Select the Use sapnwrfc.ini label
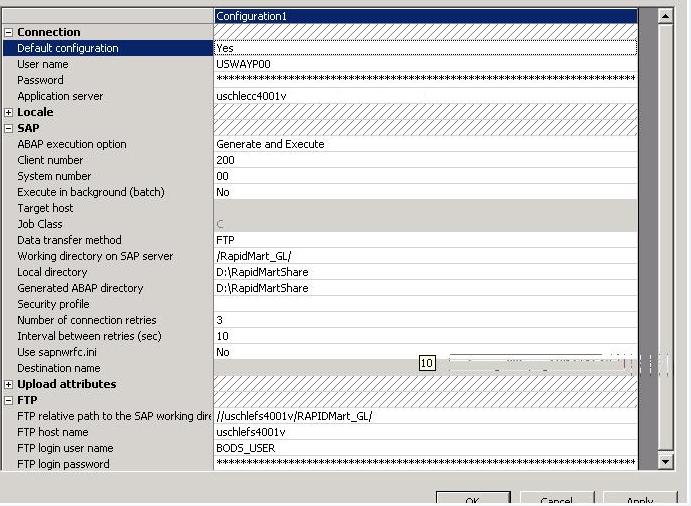Viewport: 691px width, 506px height. (x=57, y=352)
